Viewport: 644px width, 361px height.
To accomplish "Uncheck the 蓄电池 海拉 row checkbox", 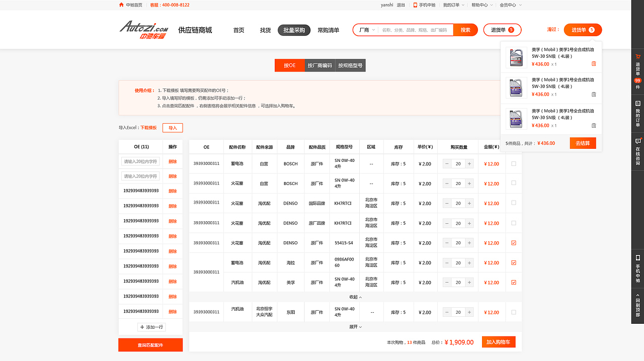I will pyautogui.click(x=514, y=262).
